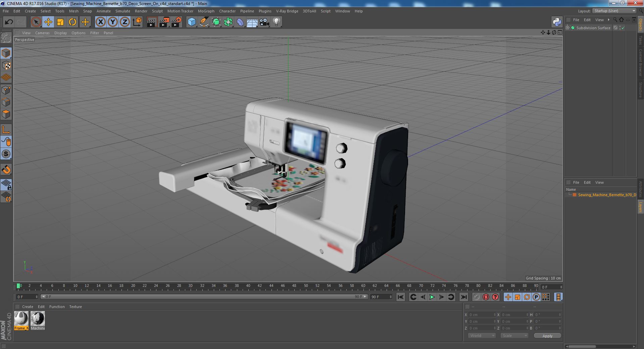644x349 pixels.
Task: Open the MoGraph menu
Action: point(206,11)
